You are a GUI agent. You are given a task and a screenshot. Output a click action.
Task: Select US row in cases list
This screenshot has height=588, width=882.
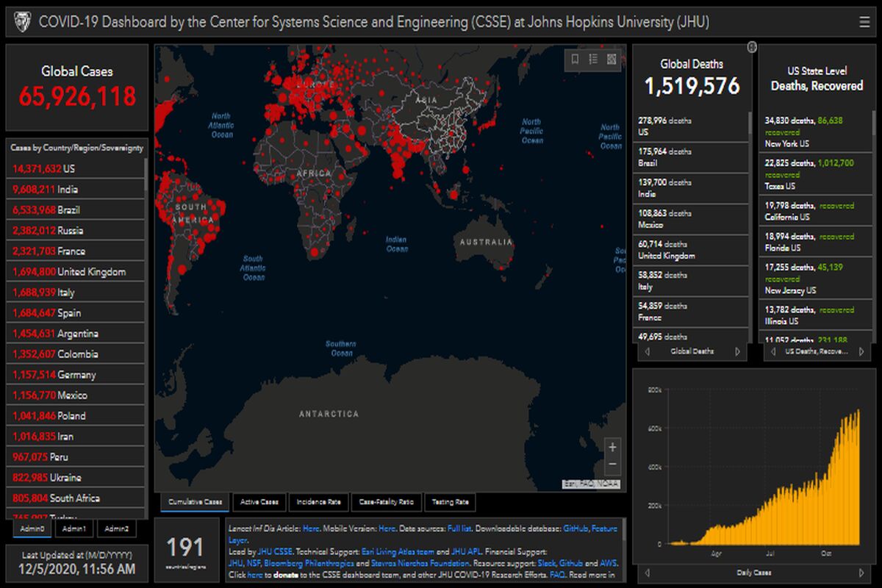click(x=76, y=168)
